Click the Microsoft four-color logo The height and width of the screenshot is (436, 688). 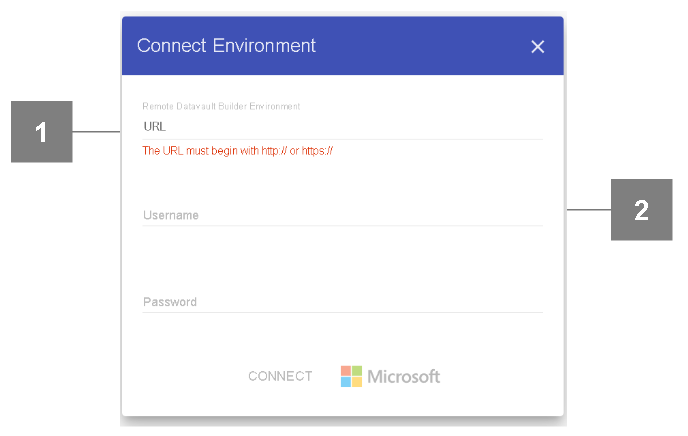tap(351, 376)
